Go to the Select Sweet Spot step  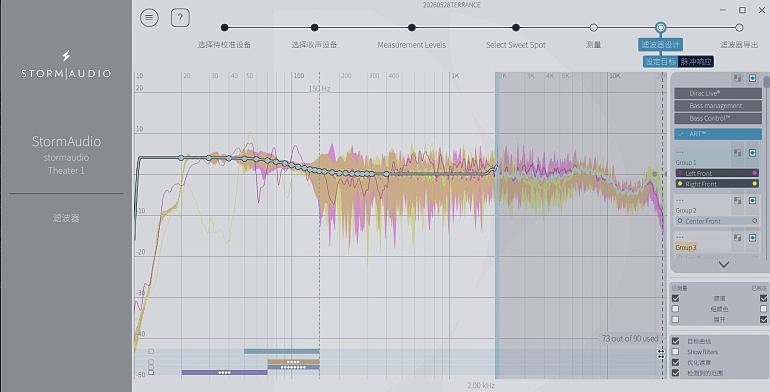(516, 45)
